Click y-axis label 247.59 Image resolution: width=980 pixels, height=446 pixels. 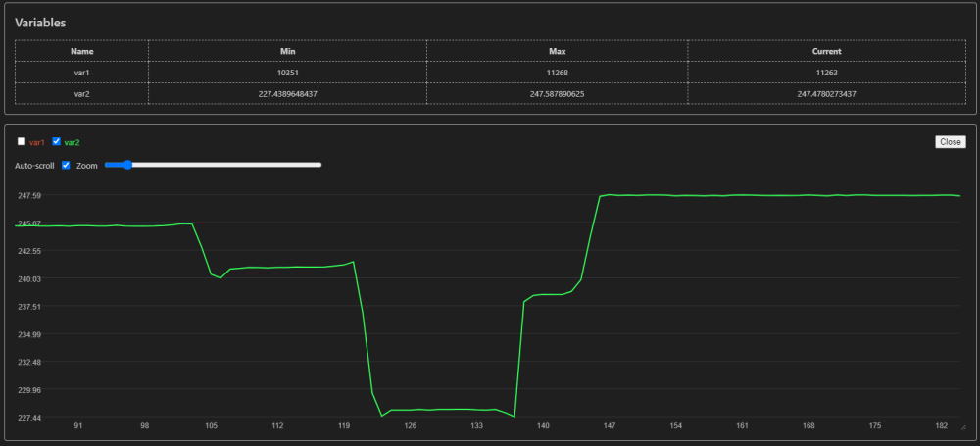(29, 196)
